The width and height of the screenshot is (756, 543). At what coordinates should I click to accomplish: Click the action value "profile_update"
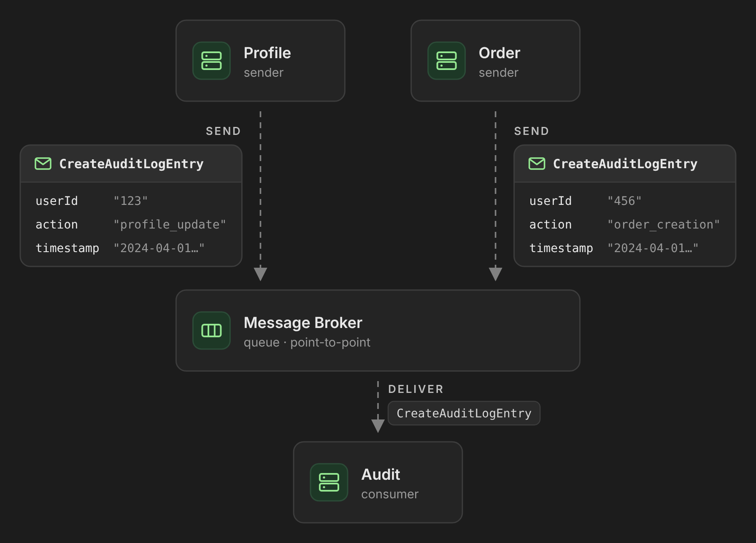coord(170,225)
